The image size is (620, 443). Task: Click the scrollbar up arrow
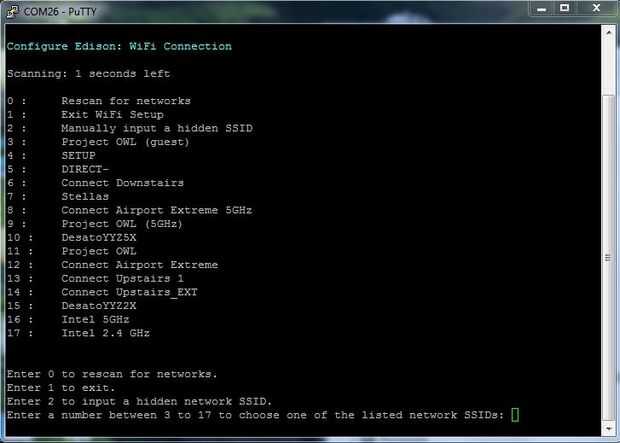[x=609, y=32]
